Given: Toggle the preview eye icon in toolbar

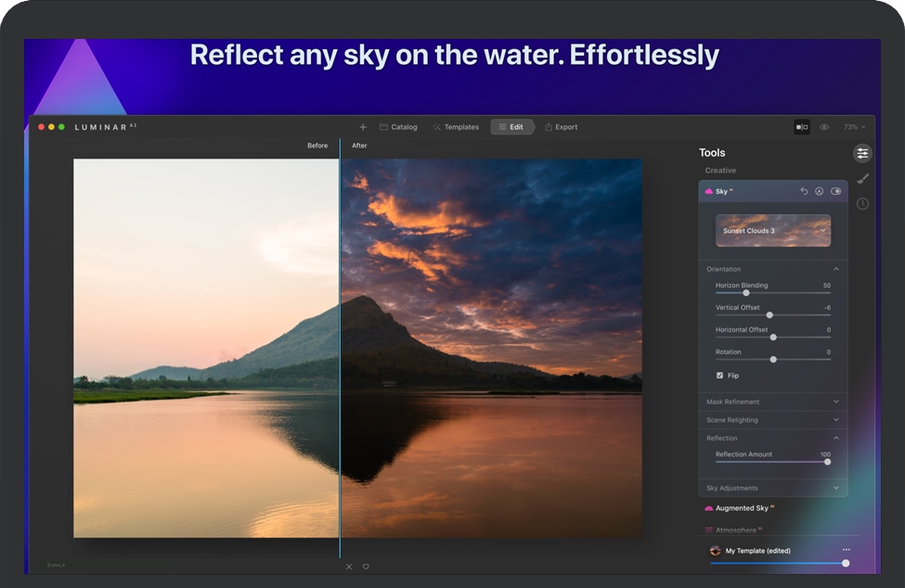Looking at the screenshot, I should (x=824, y=127).
